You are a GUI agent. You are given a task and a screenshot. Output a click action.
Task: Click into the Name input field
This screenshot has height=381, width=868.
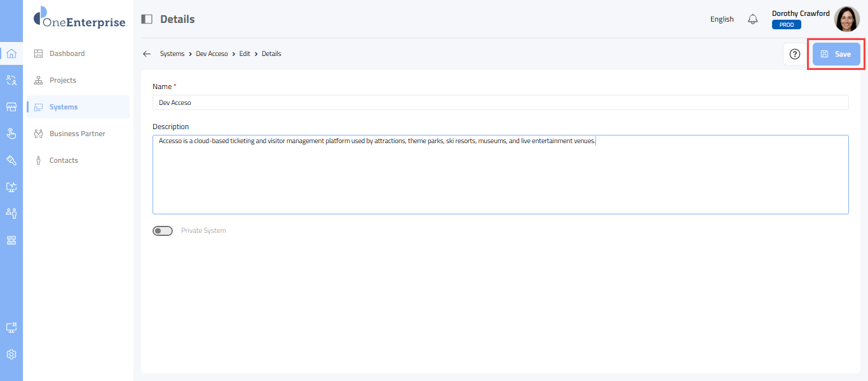tap(500, 102)
